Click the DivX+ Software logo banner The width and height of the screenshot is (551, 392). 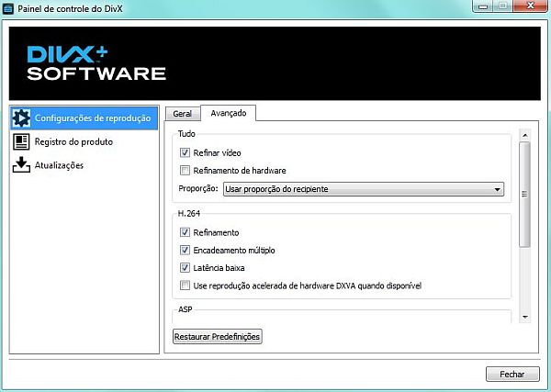tap(275, 63)
